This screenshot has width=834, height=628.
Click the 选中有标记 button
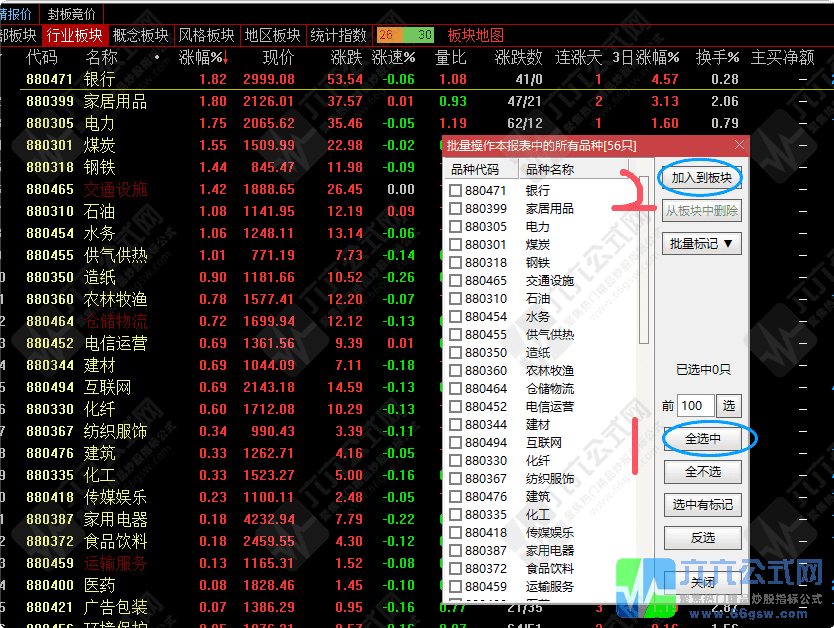pos(701,504)
